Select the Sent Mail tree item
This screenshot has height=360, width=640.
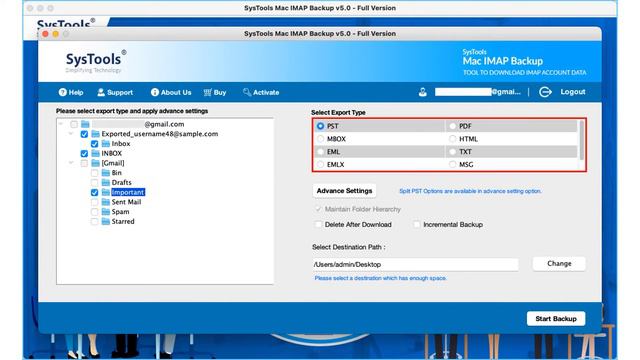pyautogui.click(x=126, y=202)
